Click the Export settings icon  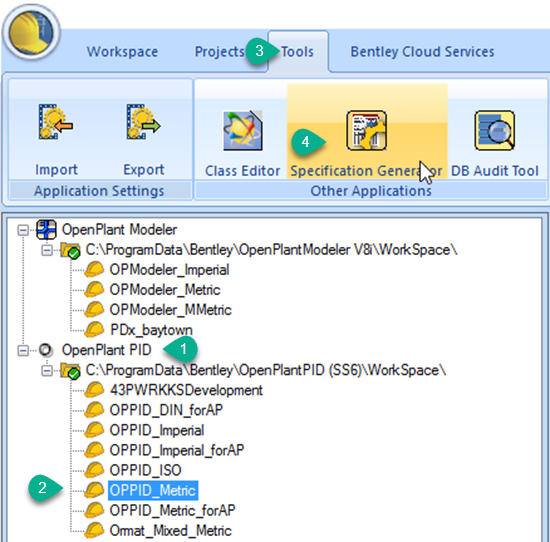click(x=143, y=121)
